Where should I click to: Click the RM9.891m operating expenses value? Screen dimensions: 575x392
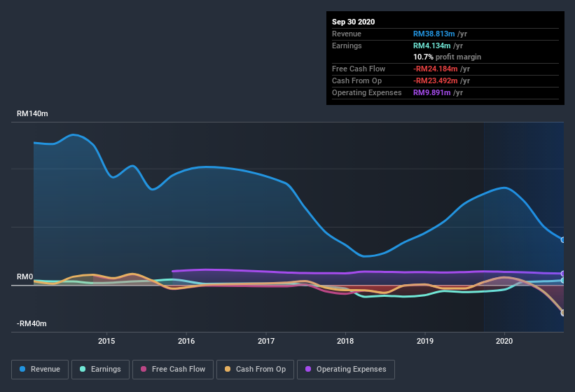[431, 92]
